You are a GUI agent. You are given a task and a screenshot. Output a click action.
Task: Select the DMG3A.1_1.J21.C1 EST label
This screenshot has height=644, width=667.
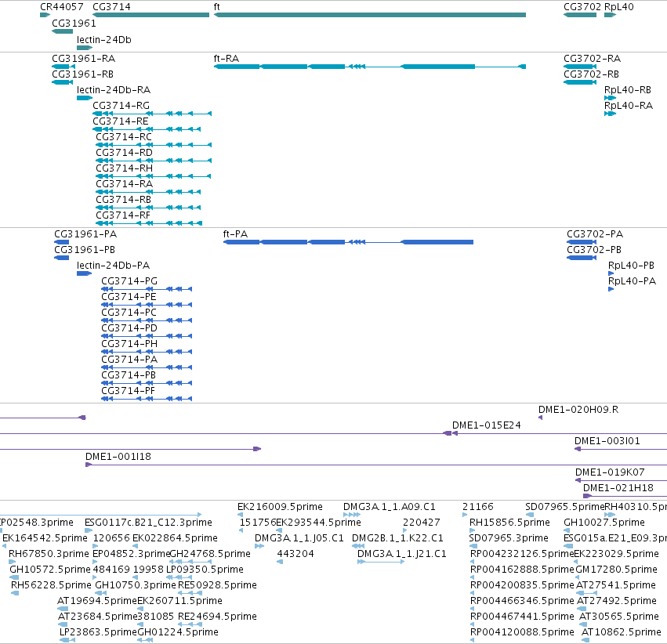pyautogui.click(x=401, y=555)
